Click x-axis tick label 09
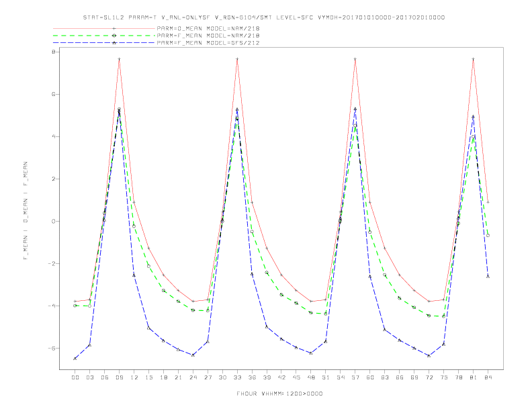The height and width of the screenshot is (411, 532). point(119,377)
